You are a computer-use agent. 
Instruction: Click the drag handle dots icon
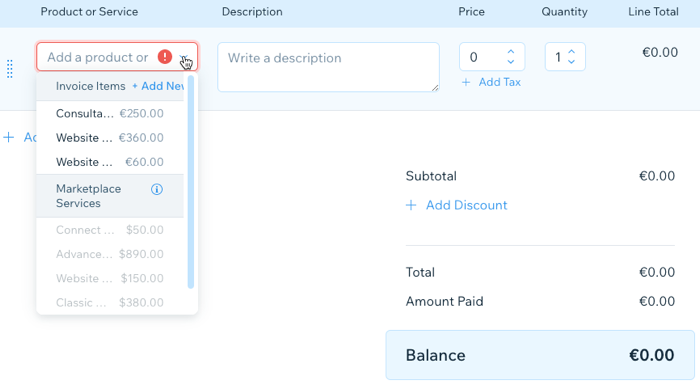coord(10,69)
